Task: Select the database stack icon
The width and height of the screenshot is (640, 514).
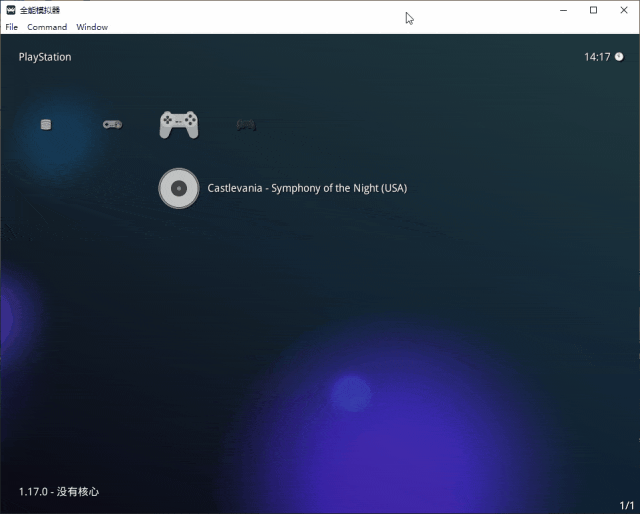Action: coord(46,125)
